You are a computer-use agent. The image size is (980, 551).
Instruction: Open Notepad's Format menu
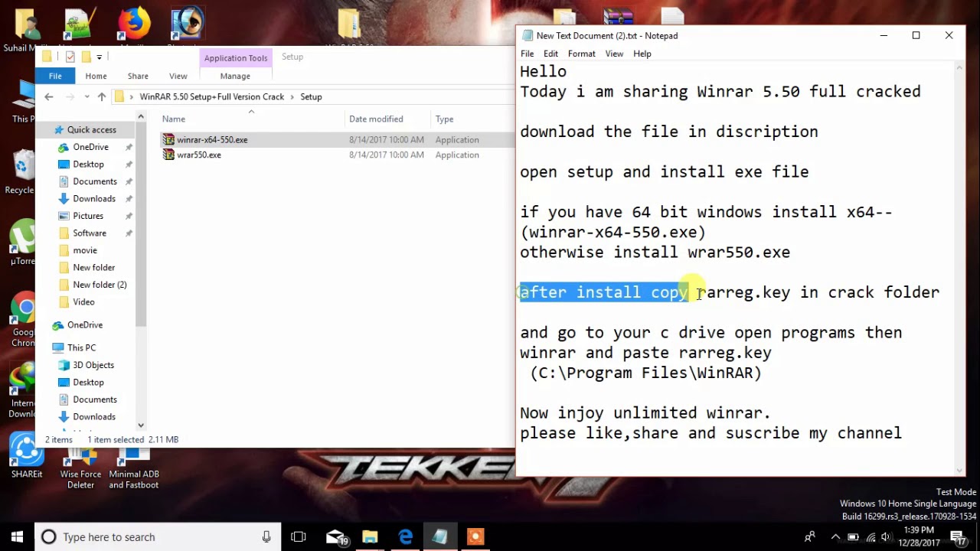[581, 54]
